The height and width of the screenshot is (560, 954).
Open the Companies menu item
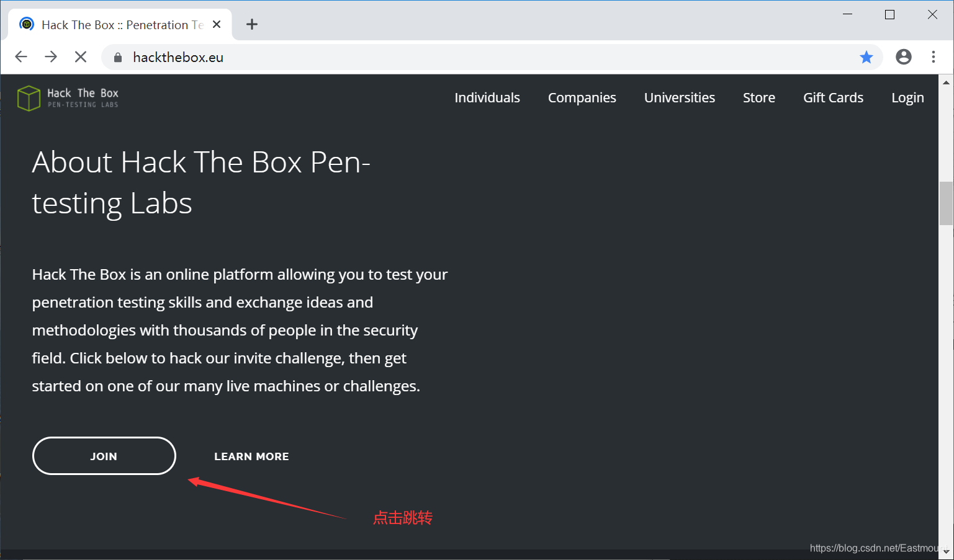point(582,97)
